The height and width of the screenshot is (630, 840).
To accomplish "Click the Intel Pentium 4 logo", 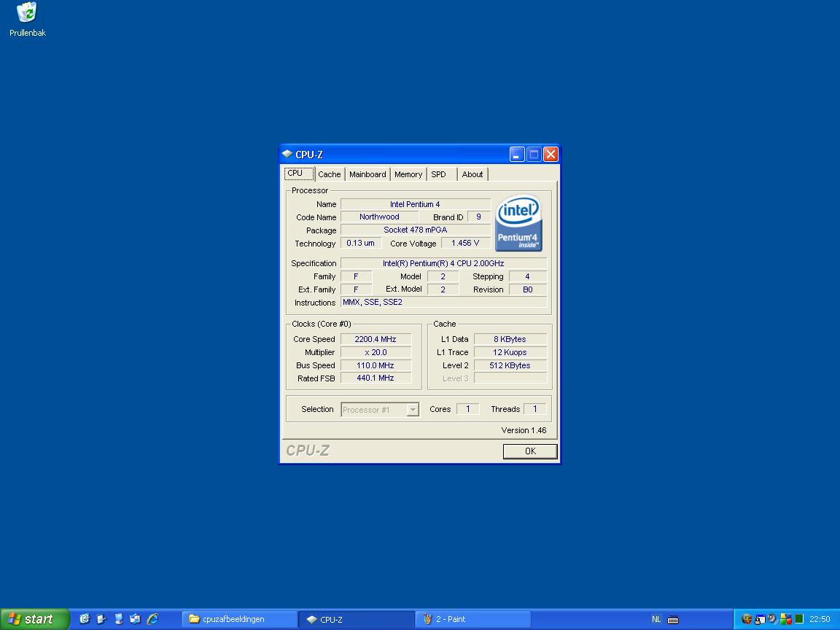I will point(518,223).
